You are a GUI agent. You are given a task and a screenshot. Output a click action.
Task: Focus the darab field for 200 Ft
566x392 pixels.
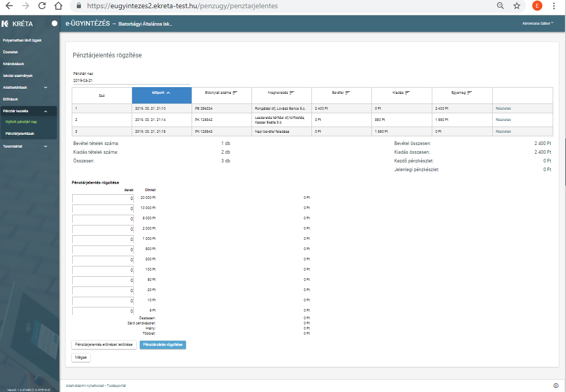point(103,259)
